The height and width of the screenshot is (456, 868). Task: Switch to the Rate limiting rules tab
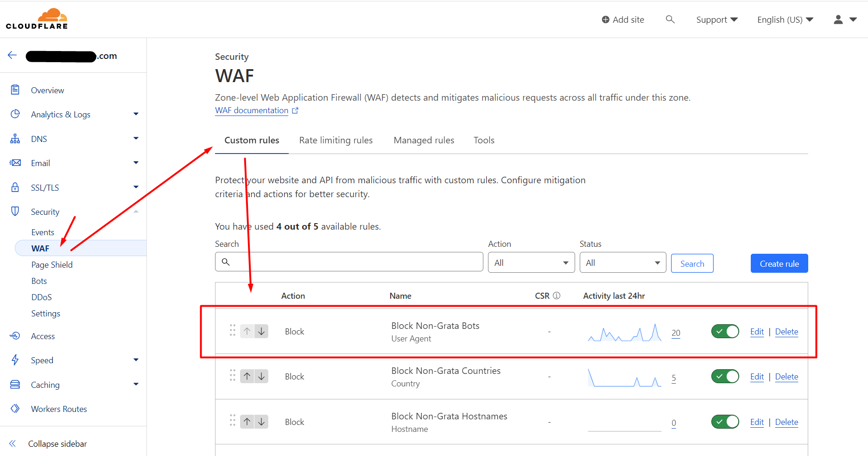point(336,140)
